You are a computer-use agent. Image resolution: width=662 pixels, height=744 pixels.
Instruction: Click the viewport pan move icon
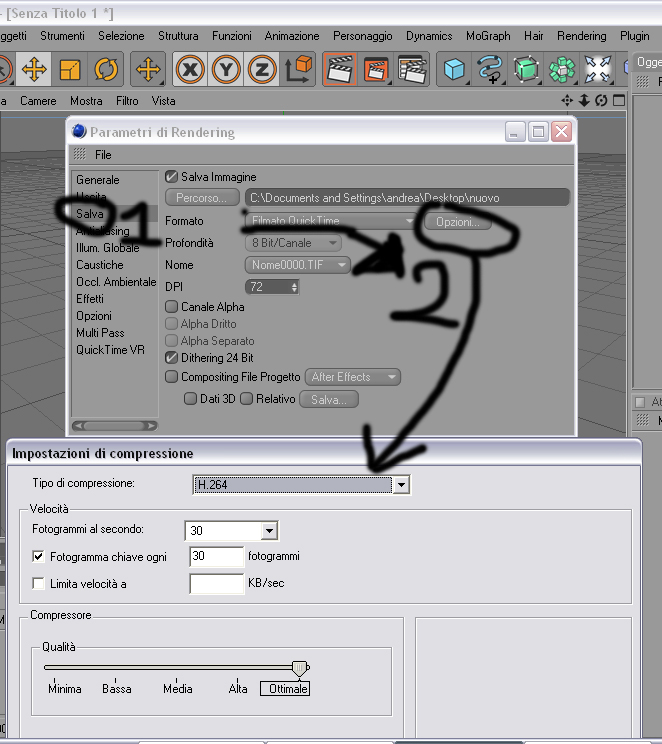(x=567, y=101)
